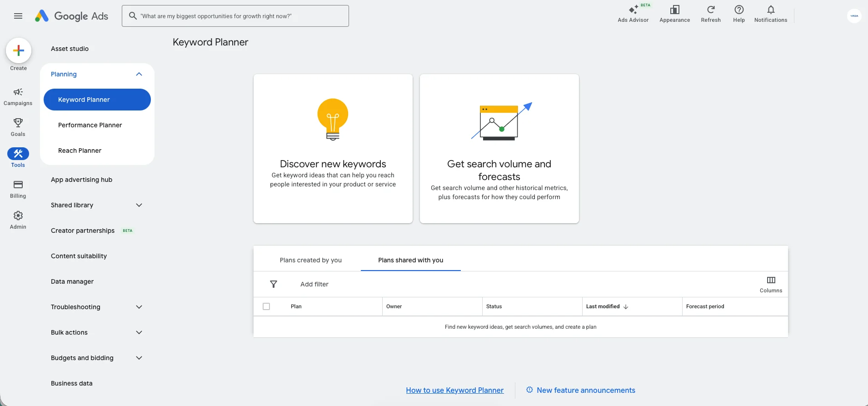Click the New feature announcements icon
868x406 pixels.
[529, 390]
